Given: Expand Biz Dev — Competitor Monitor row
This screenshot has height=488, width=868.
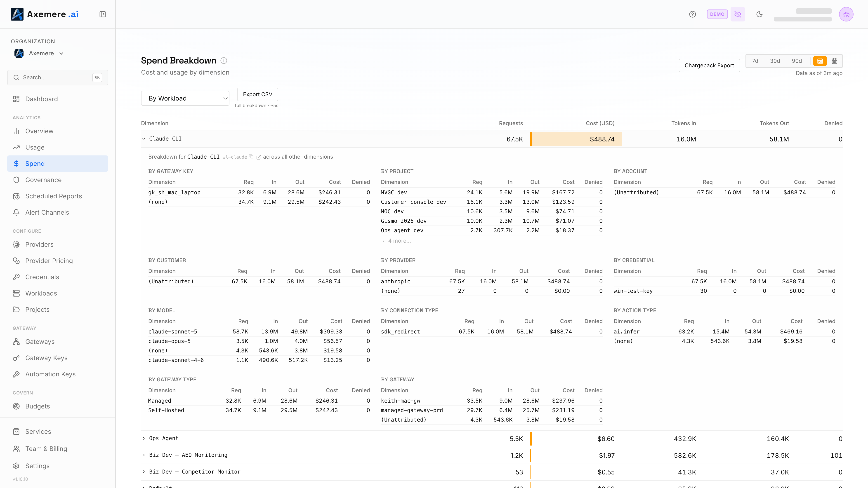Looking at the screenshot, I should click(144, 472).
